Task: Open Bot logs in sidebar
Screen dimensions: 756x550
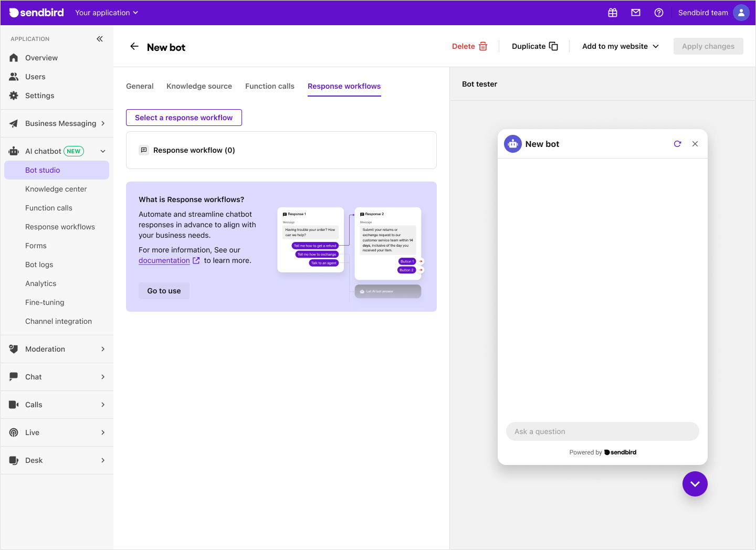Action: [39, 265]
